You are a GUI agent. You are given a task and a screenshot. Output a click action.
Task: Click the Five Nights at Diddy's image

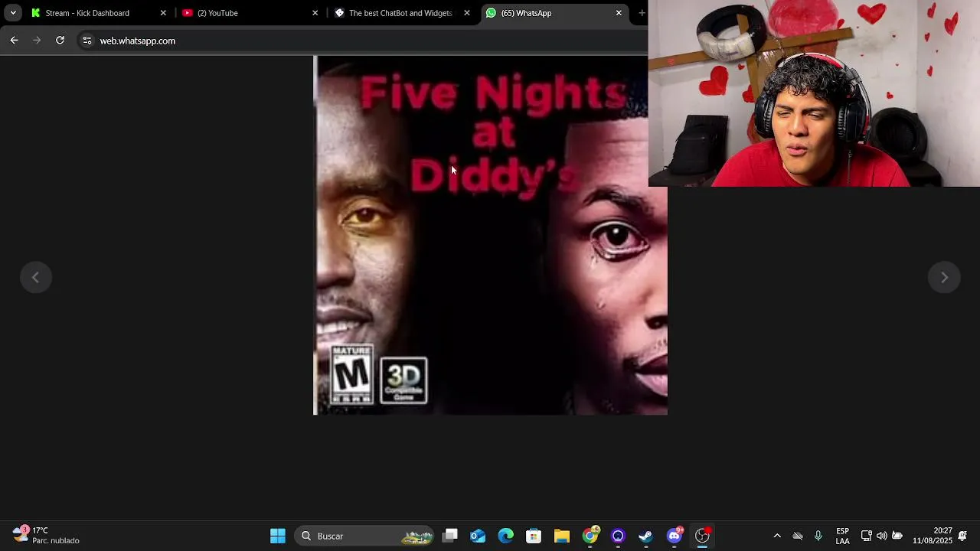coord(490,236)
